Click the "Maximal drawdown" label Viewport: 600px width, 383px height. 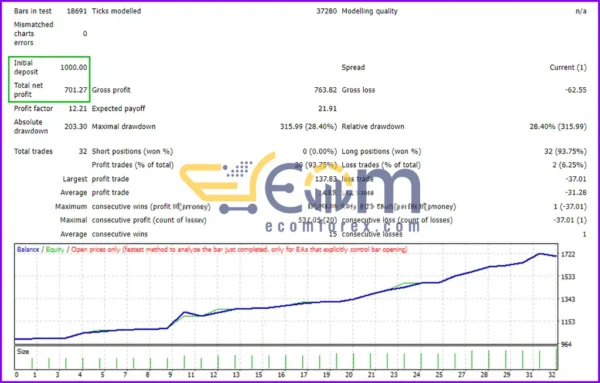pyautogui.click(x=124, y=126)
